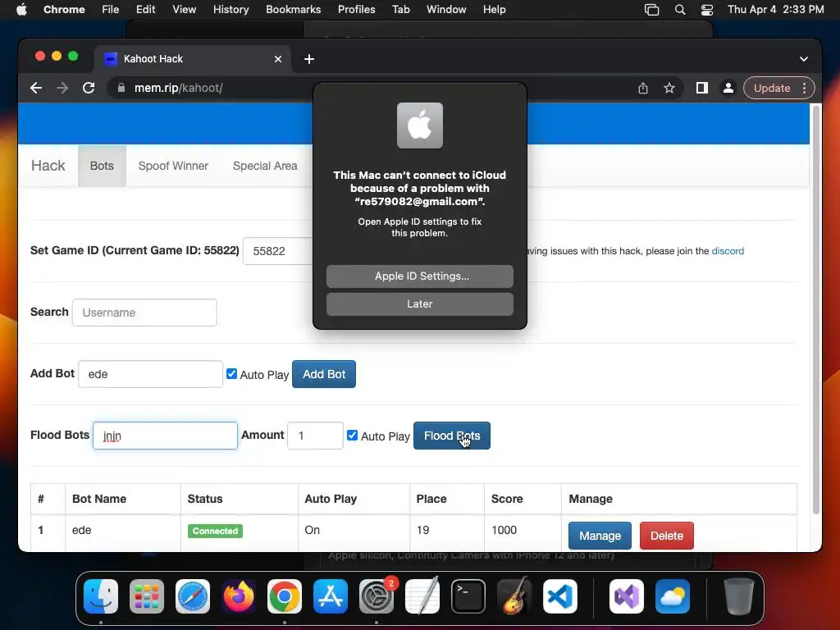The image size is (840, 630).
Task: Focus the Amount number field
Action: point(315,436)
